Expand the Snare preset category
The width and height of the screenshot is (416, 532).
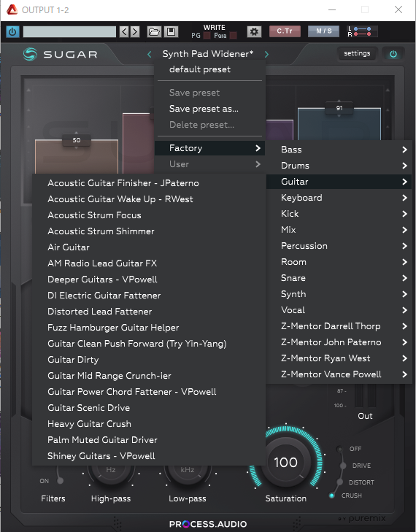[339, 278]
